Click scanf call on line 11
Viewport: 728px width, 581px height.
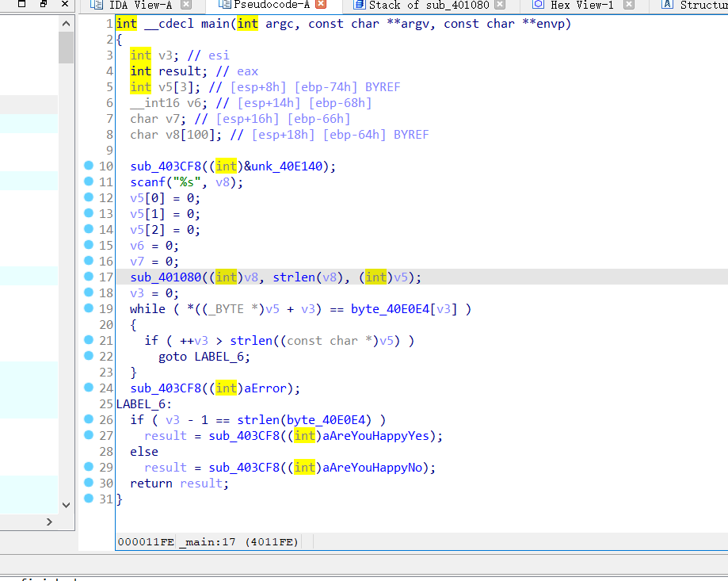pos(147,182)
